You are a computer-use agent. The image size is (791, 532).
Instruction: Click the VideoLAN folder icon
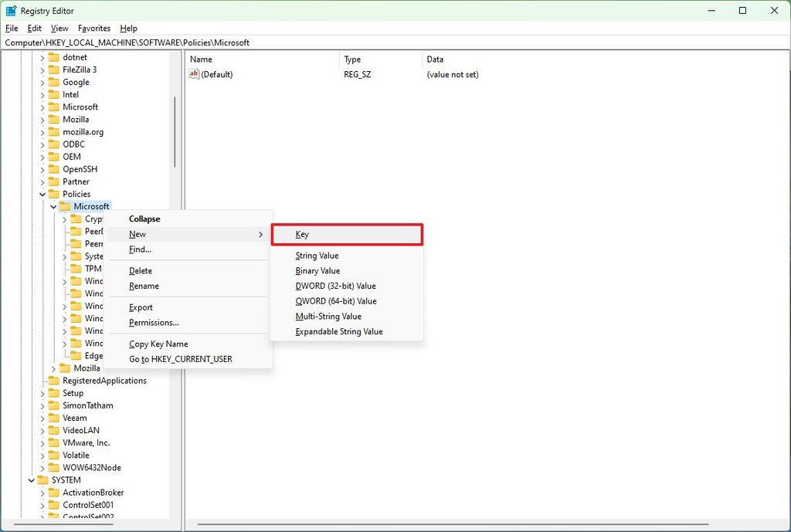pyautogui.click(x=54, y=430)
